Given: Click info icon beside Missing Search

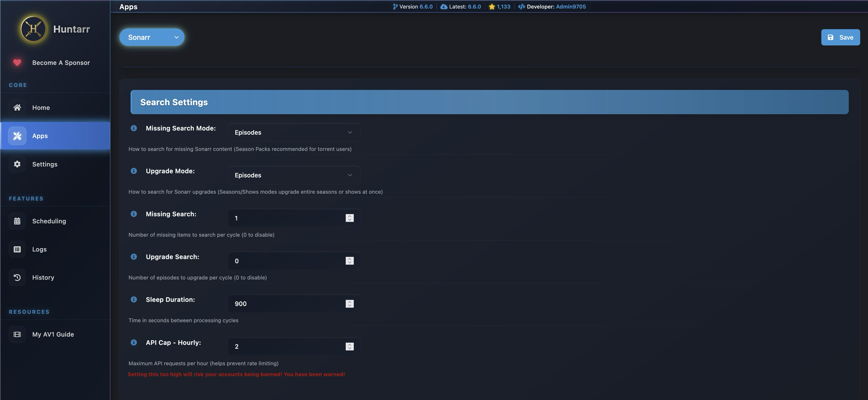Looking at the screenshot, I should pos(134,214).
